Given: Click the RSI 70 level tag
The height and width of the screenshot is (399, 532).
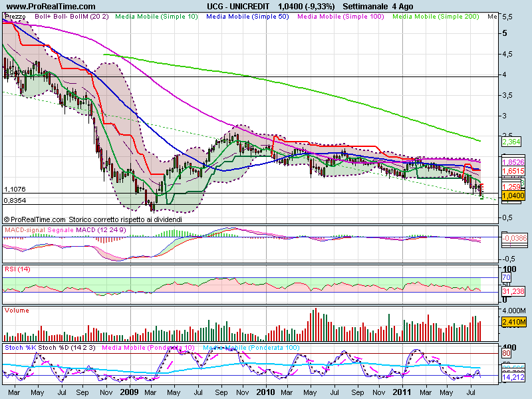Looking at the screenshot, I should (506, 277).
